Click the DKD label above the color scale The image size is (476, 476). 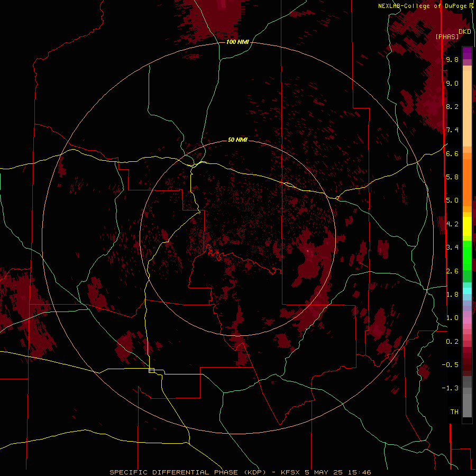[x=465, y=32]
